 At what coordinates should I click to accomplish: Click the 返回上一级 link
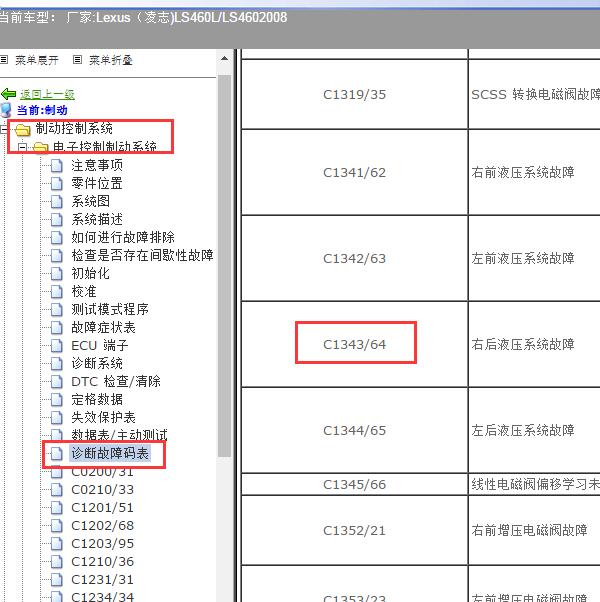47,94
